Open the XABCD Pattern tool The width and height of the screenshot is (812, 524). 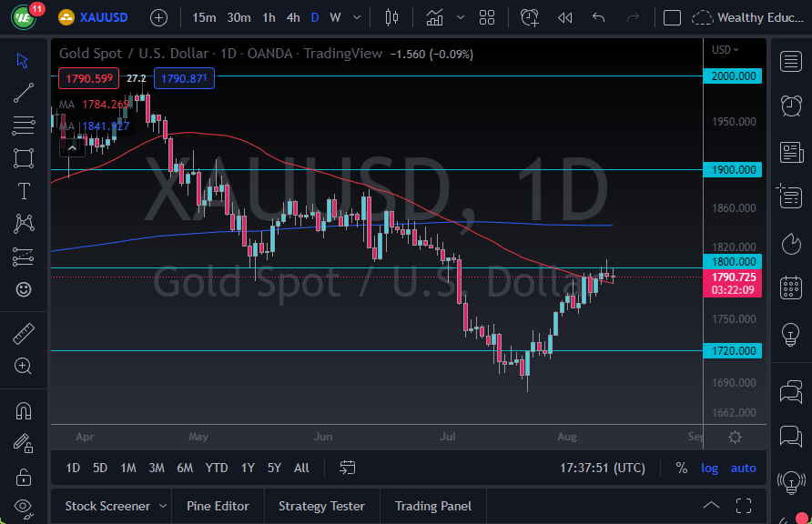(24, 223)
